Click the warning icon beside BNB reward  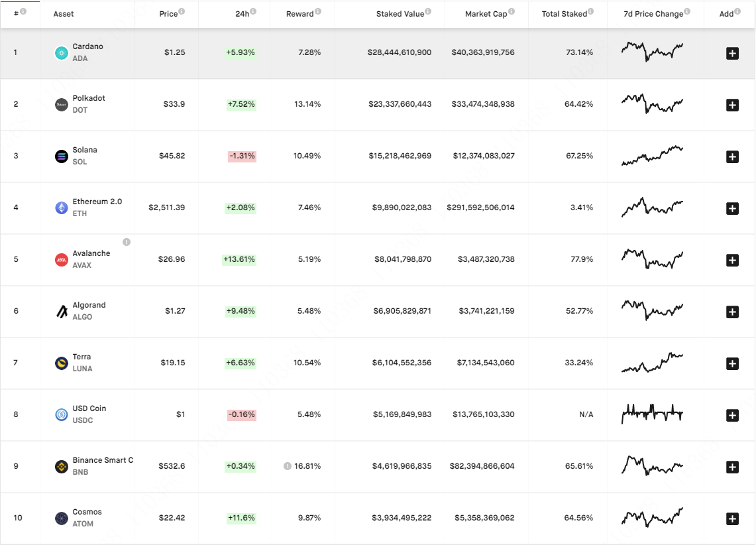(x=288, y=466)
